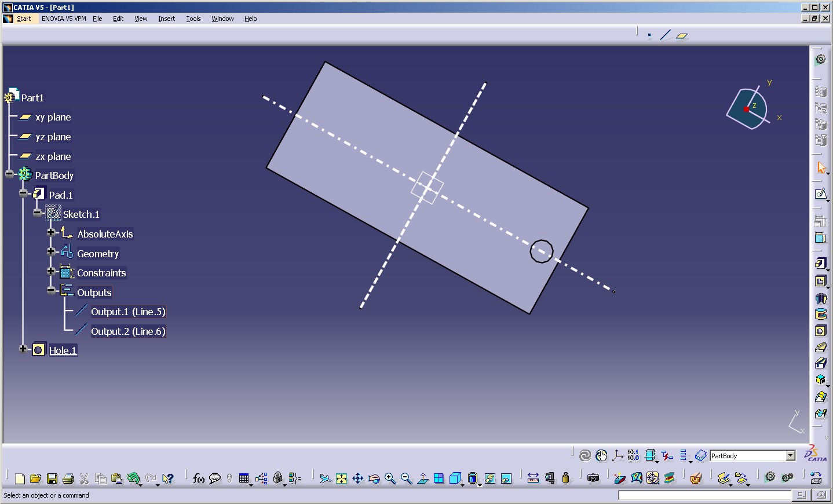Collapse the Pad.1 node

(23, 193)
